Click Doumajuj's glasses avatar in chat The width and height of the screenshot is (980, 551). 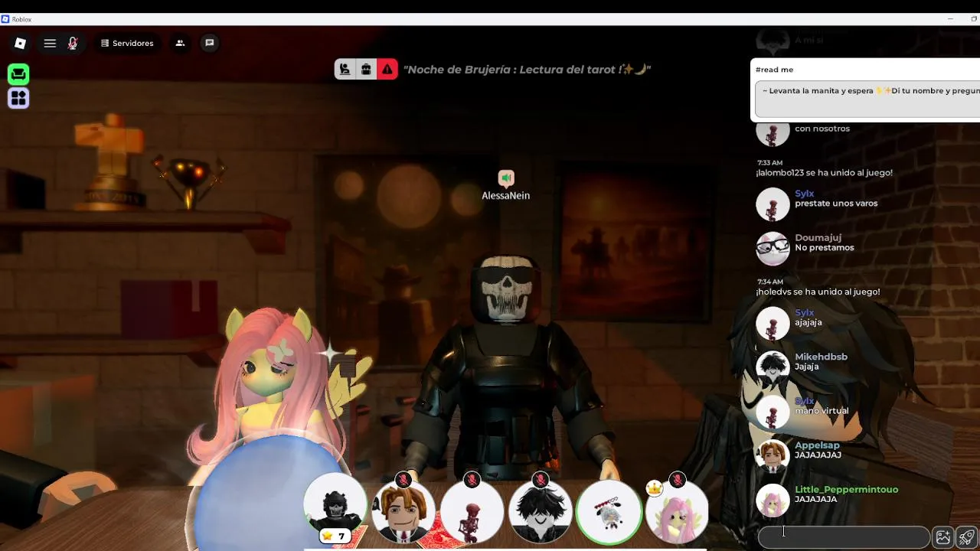773,249
